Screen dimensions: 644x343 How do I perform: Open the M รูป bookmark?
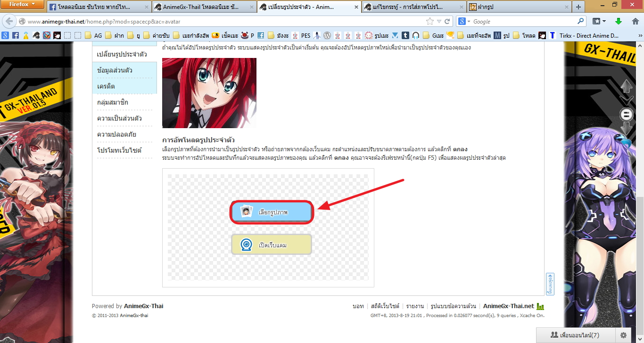pyautogui.click(x=502, y=35)
